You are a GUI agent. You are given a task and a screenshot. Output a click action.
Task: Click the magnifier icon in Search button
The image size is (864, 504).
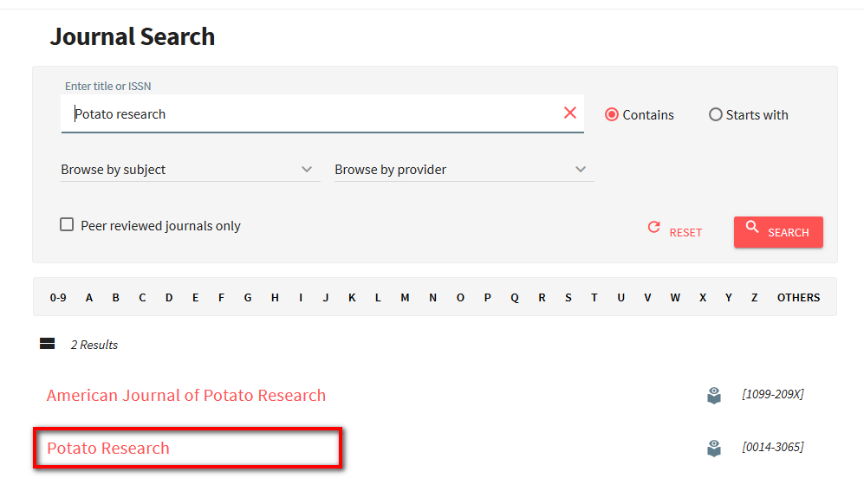[x=752, y=226]
